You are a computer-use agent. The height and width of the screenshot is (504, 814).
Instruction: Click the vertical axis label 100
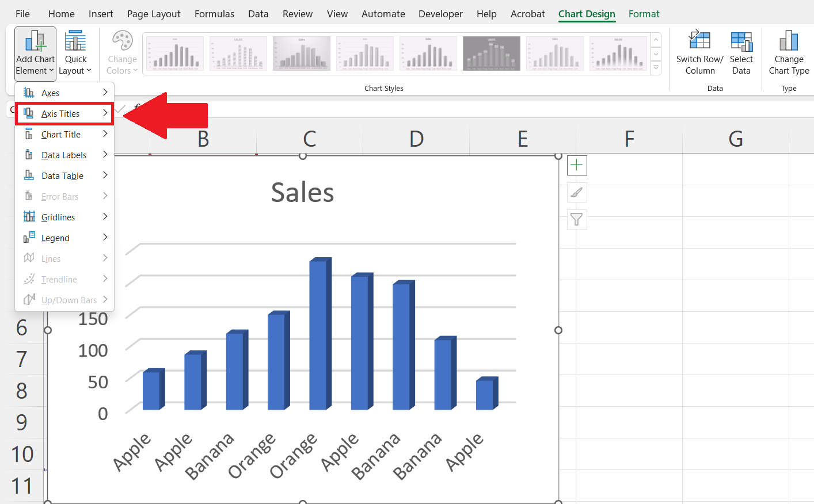[x=93, y=350]
